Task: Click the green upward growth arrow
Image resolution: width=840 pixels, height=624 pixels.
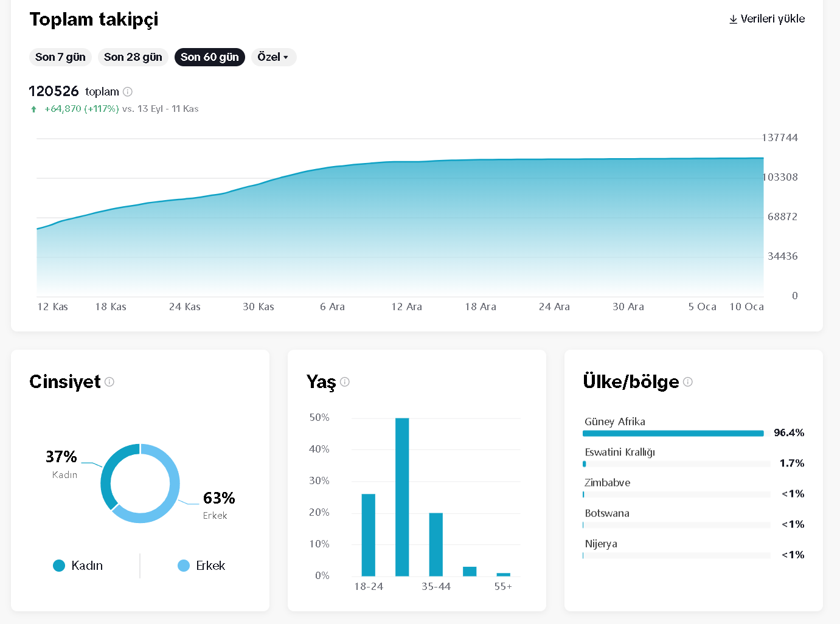Action: [x=33, y=109]
